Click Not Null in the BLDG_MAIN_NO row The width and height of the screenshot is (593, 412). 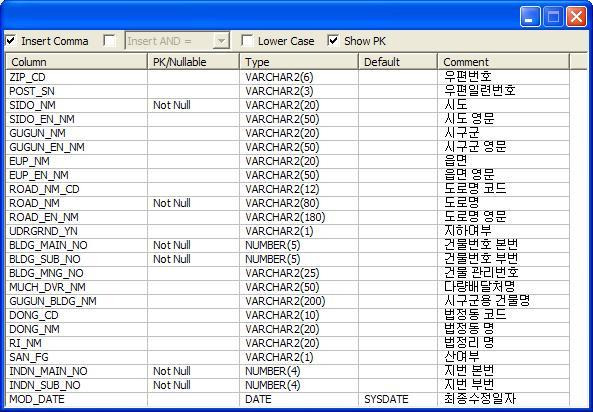172,245
